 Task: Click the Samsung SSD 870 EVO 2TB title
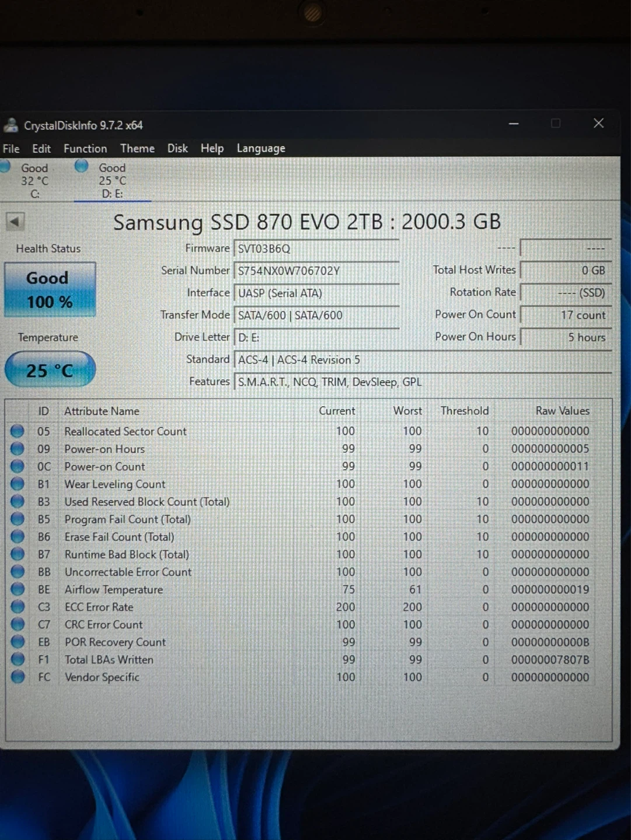pos(307,222)
